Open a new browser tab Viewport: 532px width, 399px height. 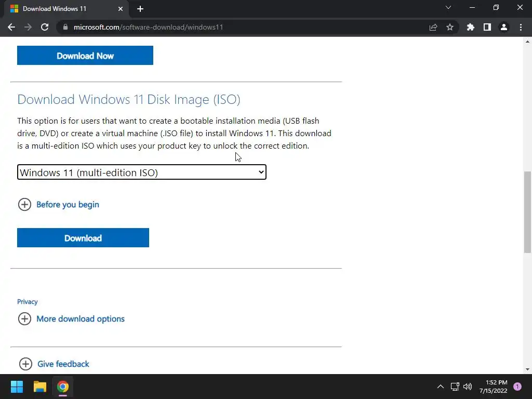pos(140,9)
